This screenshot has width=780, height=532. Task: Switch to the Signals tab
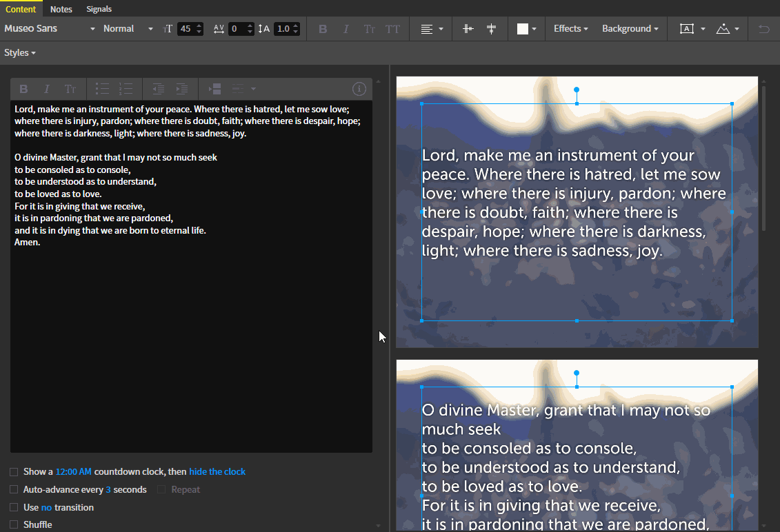pos(99,9)
